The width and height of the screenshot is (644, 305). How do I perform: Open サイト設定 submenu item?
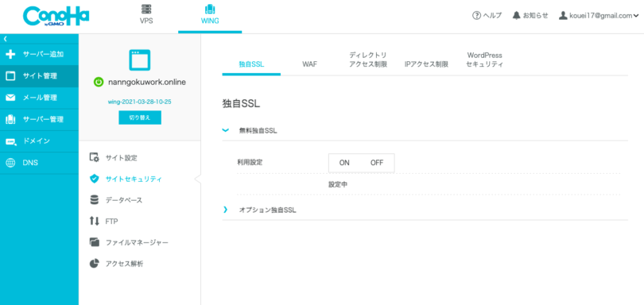coord(121,157)
